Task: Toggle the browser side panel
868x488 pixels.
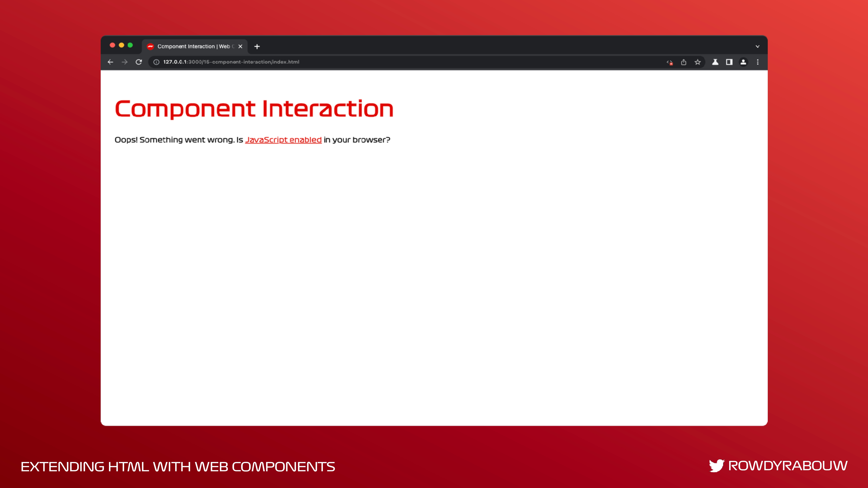Action: click(x=729, y=62)
